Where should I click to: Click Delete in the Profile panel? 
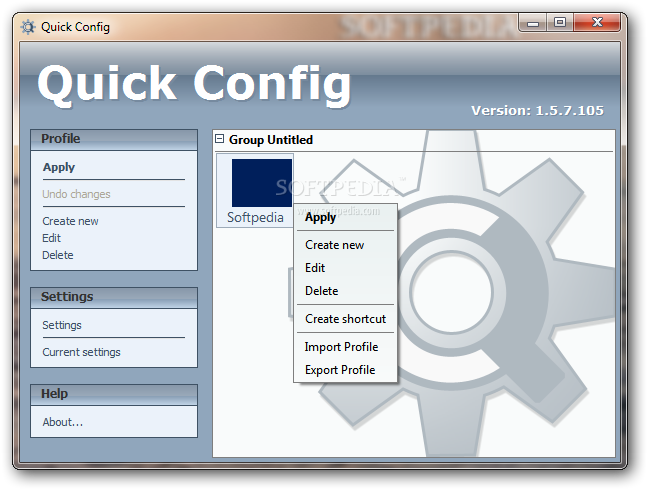[x=58, y=255]
